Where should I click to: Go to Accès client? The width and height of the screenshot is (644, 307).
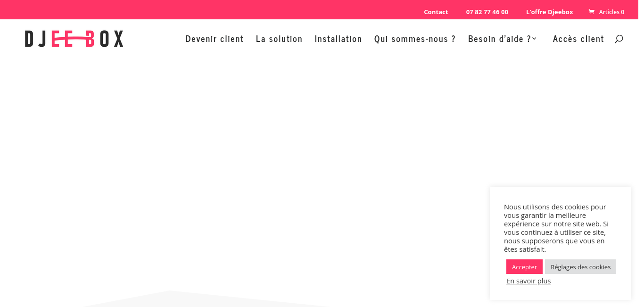click(578, 39)
